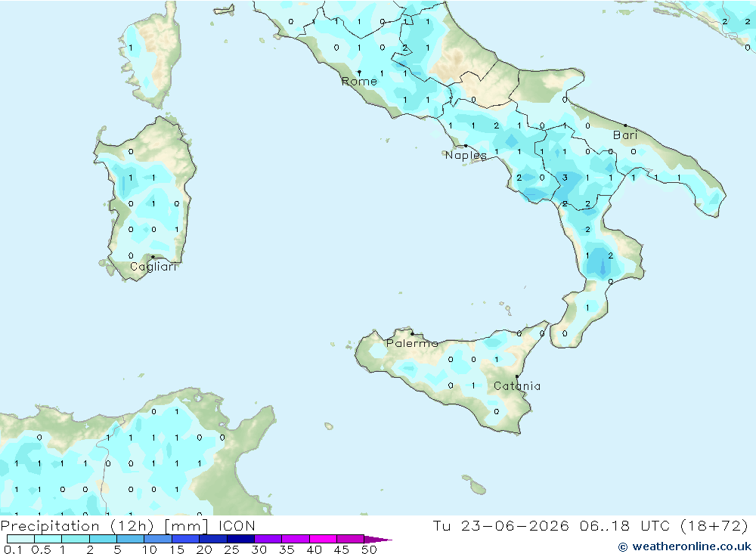Click the legend value '35'
The width and height of the screenshot is (756, 554).
pos(287,549)
